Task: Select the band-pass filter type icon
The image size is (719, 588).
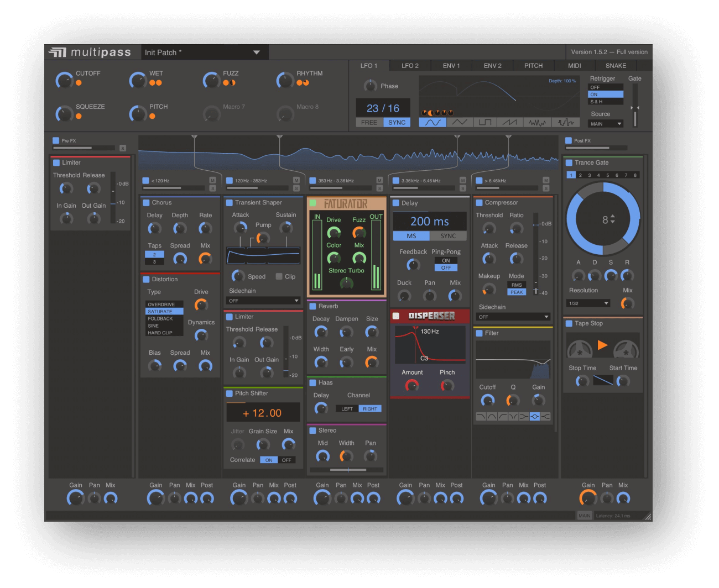Action: pyautogui.click(x=492, y=417)
